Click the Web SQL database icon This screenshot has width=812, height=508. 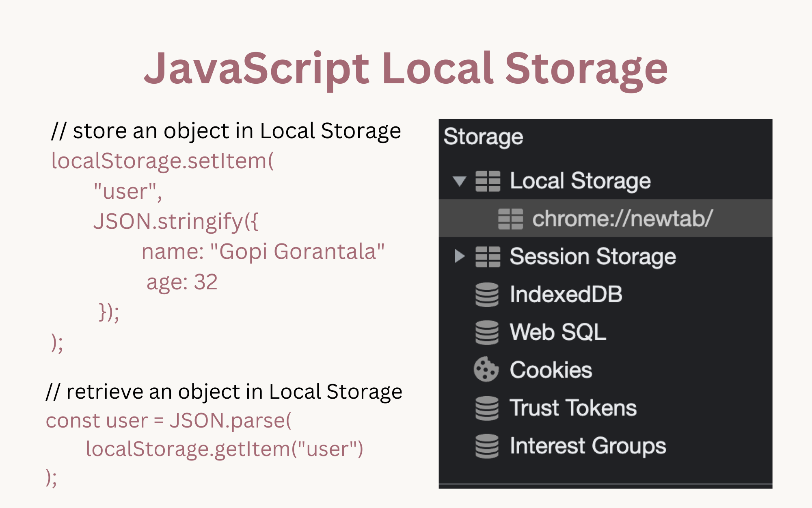[487, 332]
